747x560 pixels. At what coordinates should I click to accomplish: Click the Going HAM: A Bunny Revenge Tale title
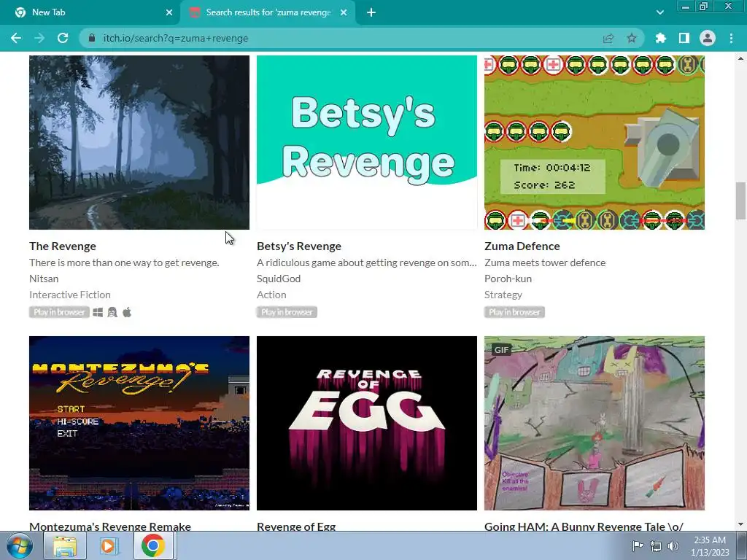coord(584,526)
